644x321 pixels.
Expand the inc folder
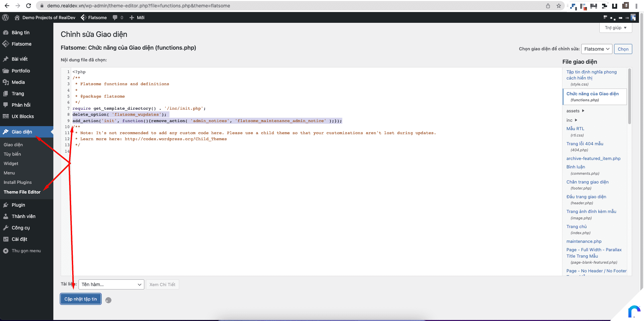(x=572, y=120)
